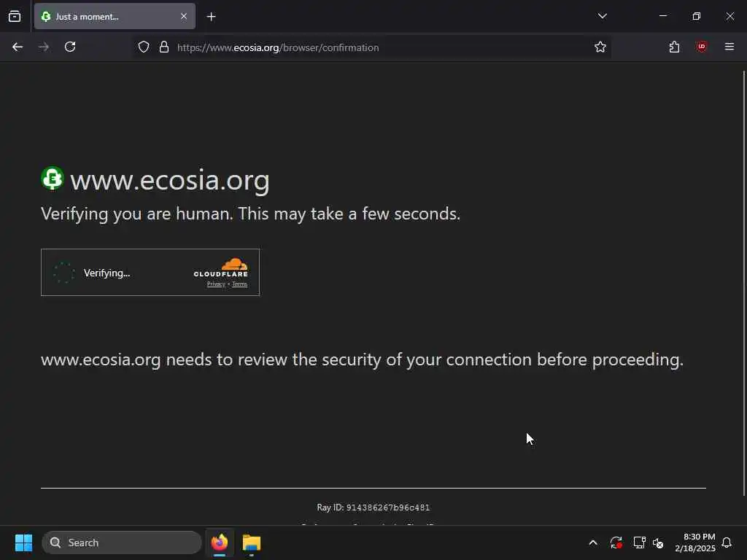This screenshot has height=560, width=747.
Task: Open the network display tray icon
Action: coord(639,542)
